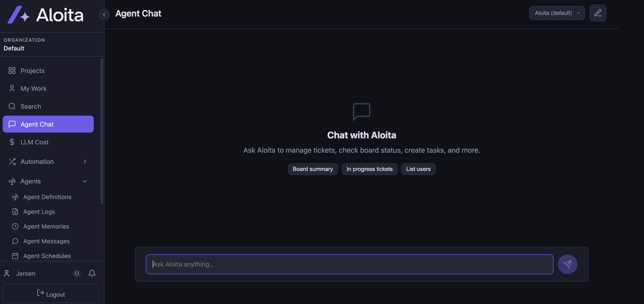Open the Projects page
The height and width of the screenshot is (304, 644).
point(48,71)
